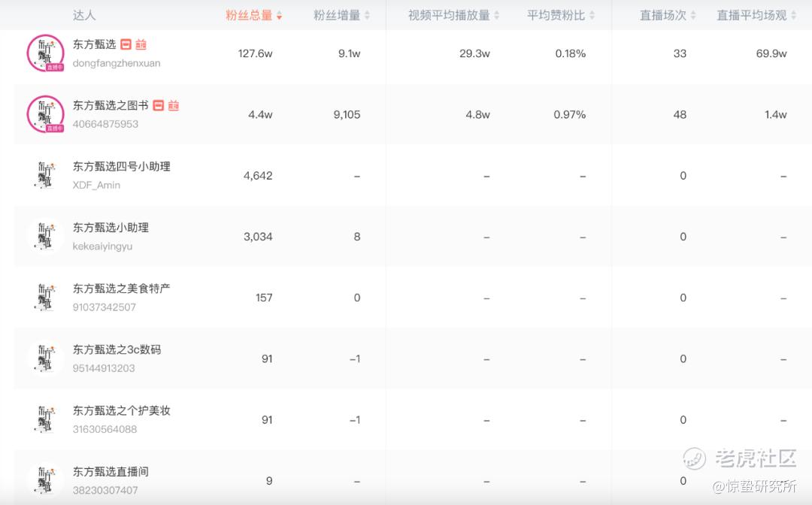Click the 粉丝总量 header label
The width and height of the screenshot is (812, 505).
pyautogui.click(x=249, y=16)
